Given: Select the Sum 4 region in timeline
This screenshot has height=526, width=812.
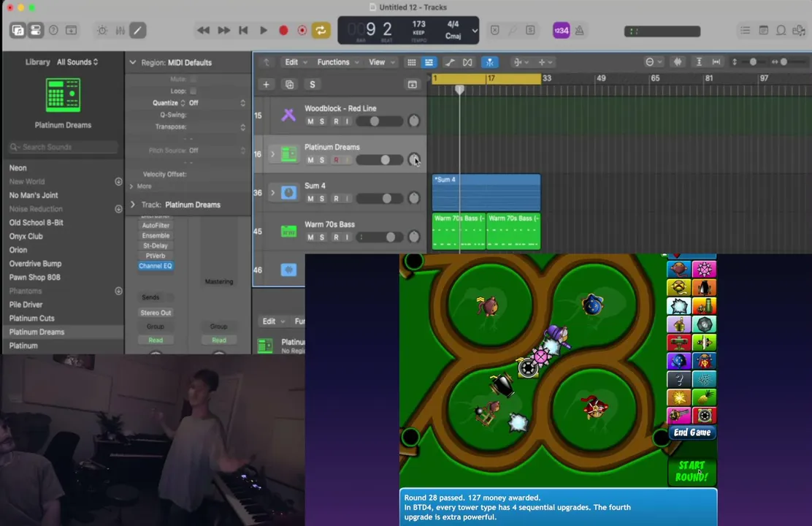Looking at the screenshot, I should pyautogui.click(x=486, y=192).
